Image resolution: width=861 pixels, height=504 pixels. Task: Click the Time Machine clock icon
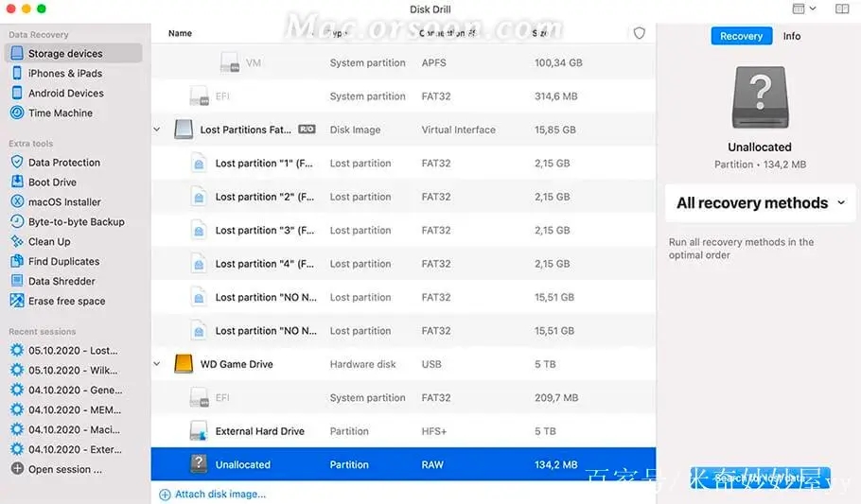click(17, 113)
